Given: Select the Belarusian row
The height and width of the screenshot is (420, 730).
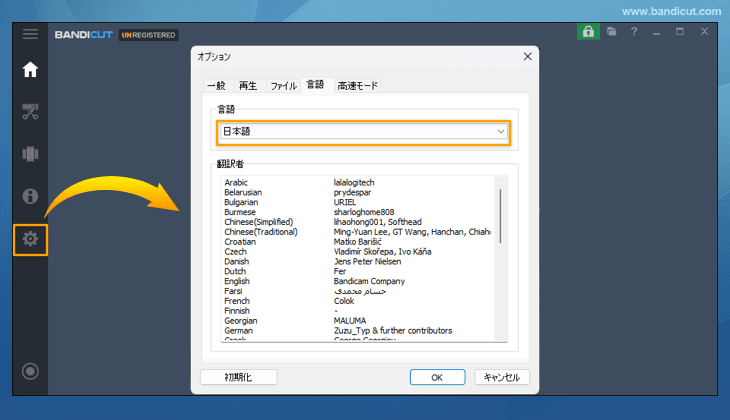Looking at the screenshot, I should coord(357,192).
